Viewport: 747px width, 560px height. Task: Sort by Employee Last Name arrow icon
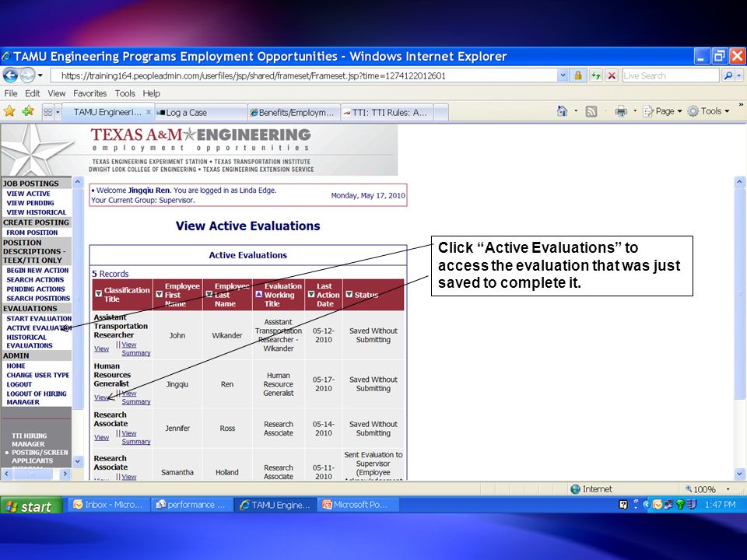point(209,294)
